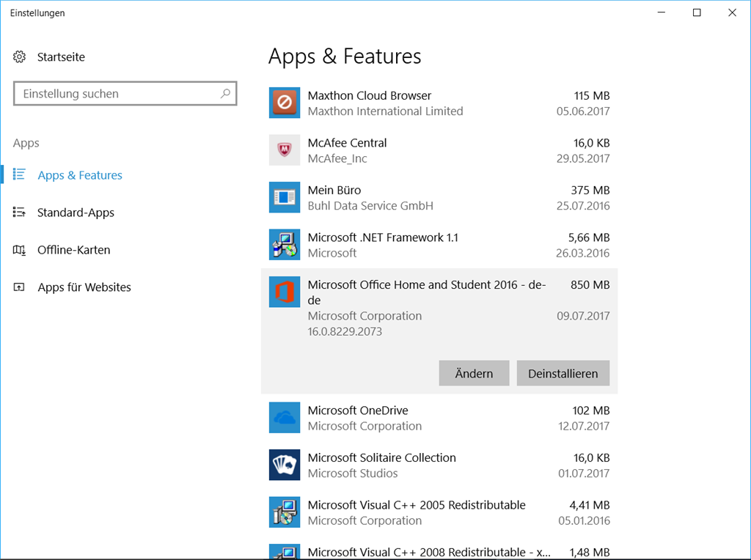Click the .NET Framework 1.1 icon
751x560 pixels.
285,245
